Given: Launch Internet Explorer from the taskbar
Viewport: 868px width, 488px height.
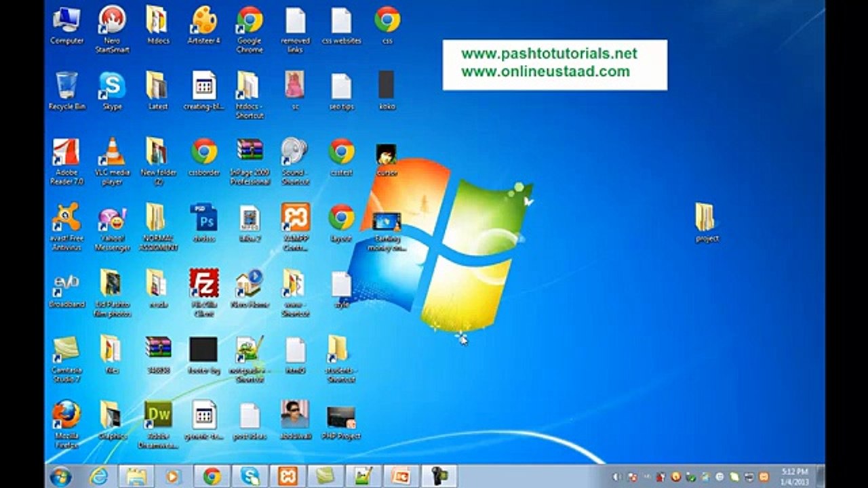Looking at the screenshot, I should (99, 476).
